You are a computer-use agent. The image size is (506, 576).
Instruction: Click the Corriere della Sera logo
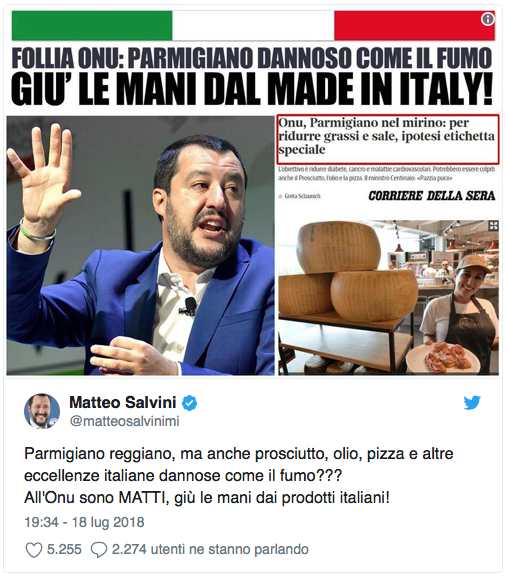(432, 196)
